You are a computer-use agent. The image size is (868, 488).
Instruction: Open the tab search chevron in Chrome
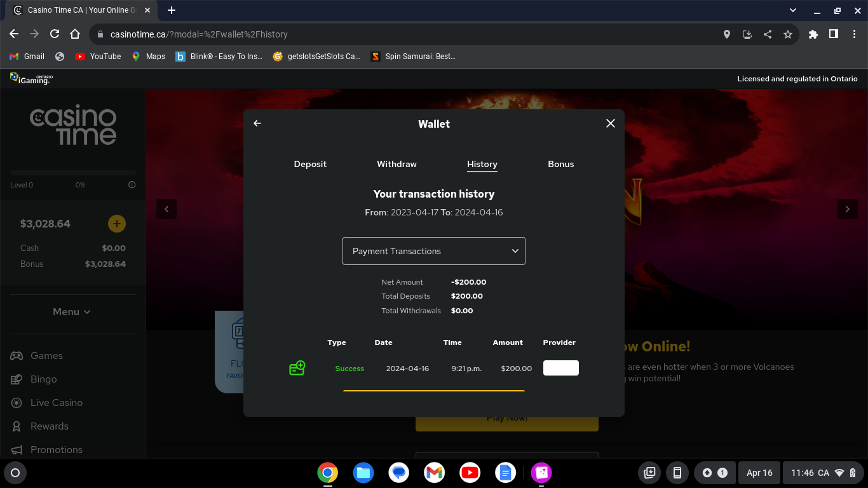[793, 10]
